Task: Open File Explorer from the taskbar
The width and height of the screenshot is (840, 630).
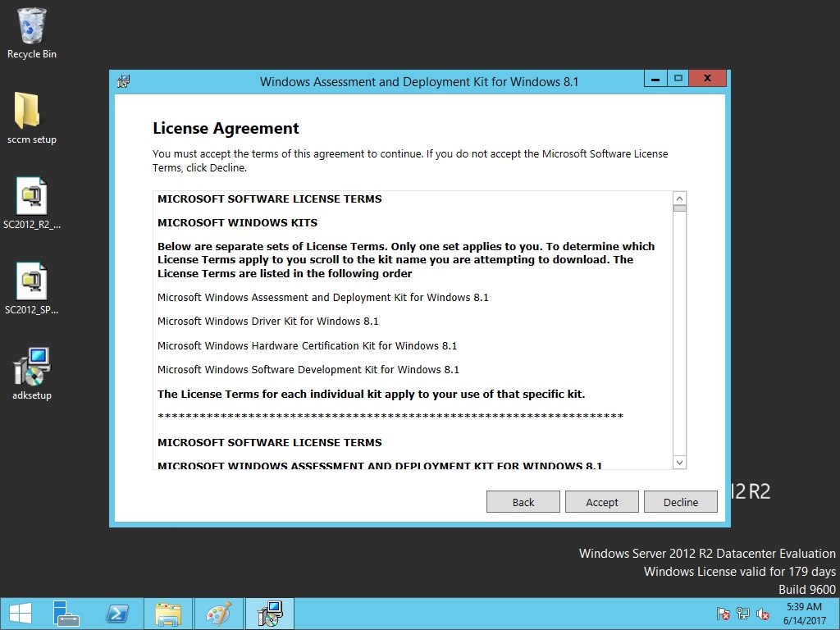Action: [x=168, y=614]
